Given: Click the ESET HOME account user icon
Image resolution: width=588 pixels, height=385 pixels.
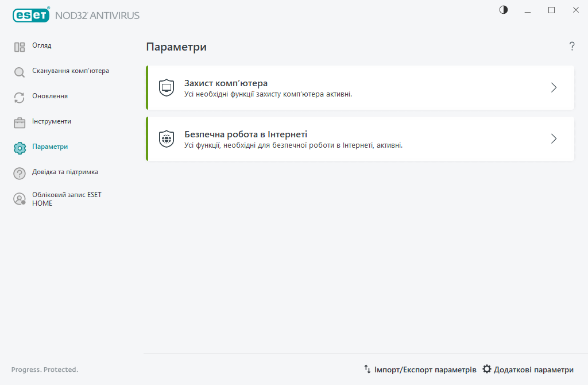Looking at the screenshot, I should 20,199.
